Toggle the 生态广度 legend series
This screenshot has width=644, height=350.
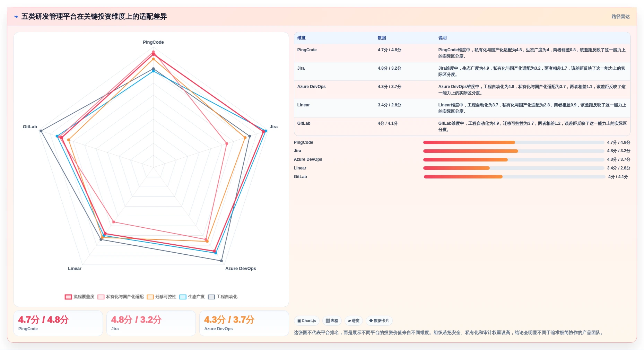tap(192, 297)
